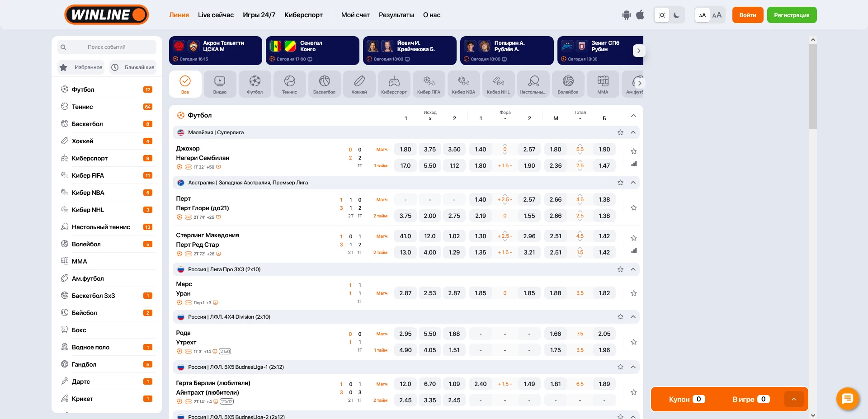Collapse the Австралия Премьер Лига league
Screen dimensions: 868x419
(633, 183)
